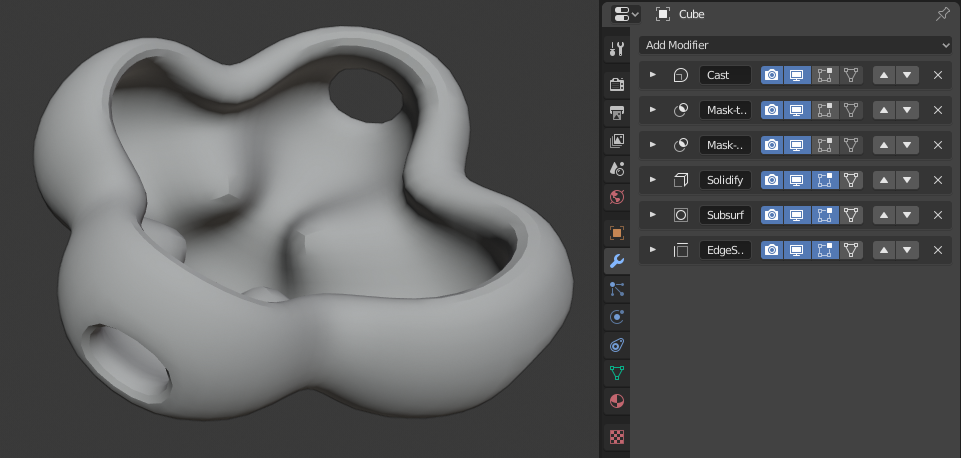Open the Add Modifier dropdown

pyautogui.click(x=795, y=45)
